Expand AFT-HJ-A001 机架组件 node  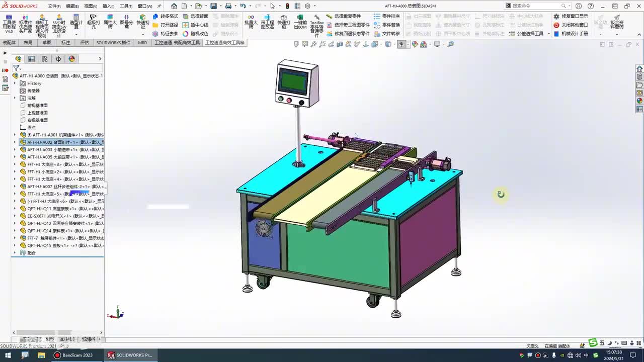tap(15, 135)
